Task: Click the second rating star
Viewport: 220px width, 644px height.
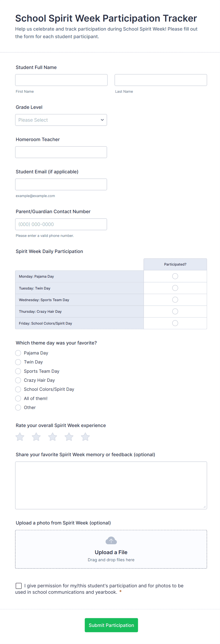Action: 36,437
